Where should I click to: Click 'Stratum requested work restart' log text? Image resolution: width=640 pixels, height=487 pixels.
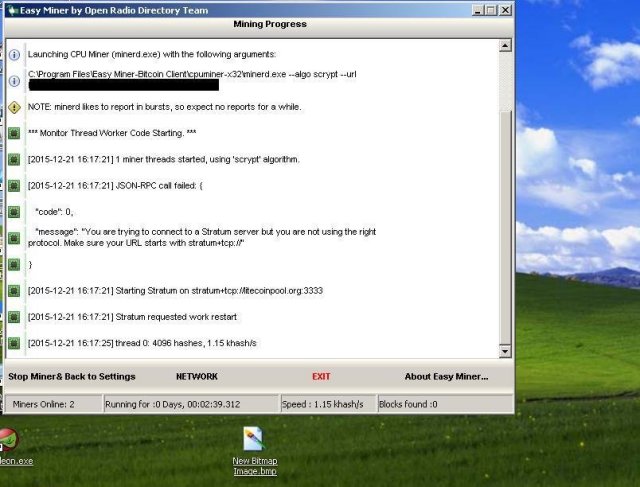[132, 317]
